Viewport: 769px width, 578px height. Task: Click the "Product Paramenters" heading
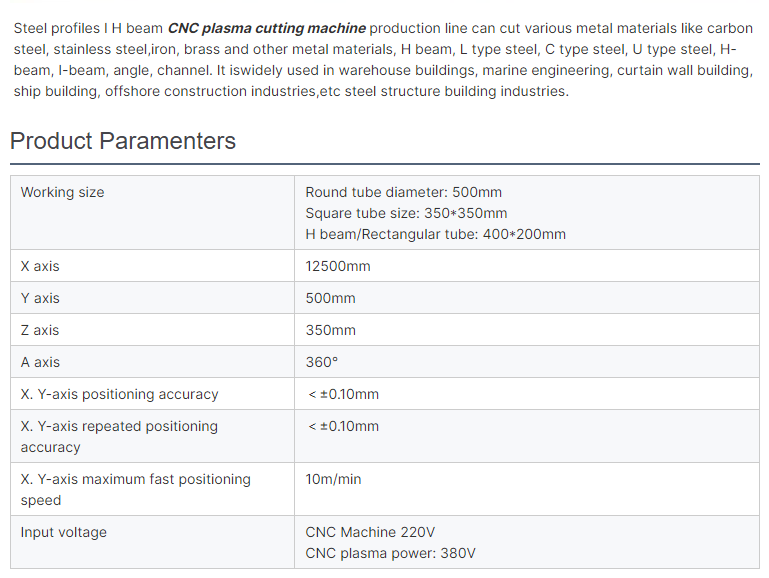[x=123, y=141]
